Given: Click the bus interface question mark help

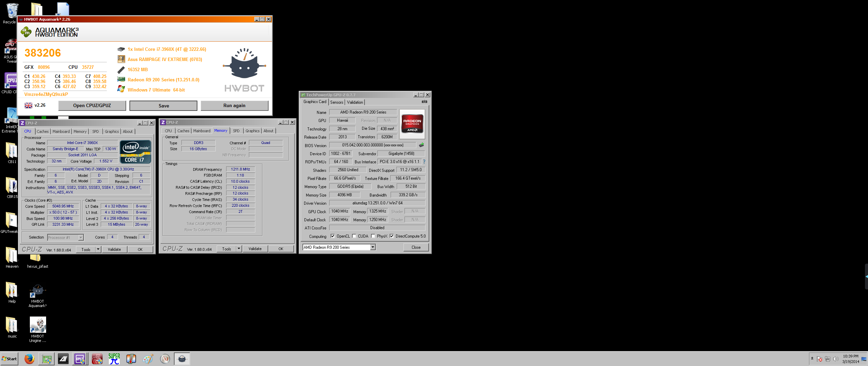Looking at the screenshot, I should tap(424, 162).
